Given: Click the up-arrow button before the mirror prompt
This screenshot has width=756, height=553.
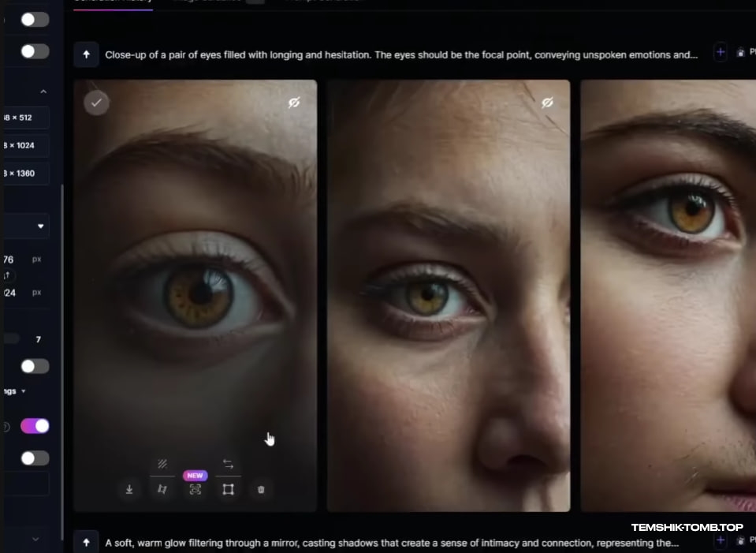Looking at the screenshot, I should [86, 542].
